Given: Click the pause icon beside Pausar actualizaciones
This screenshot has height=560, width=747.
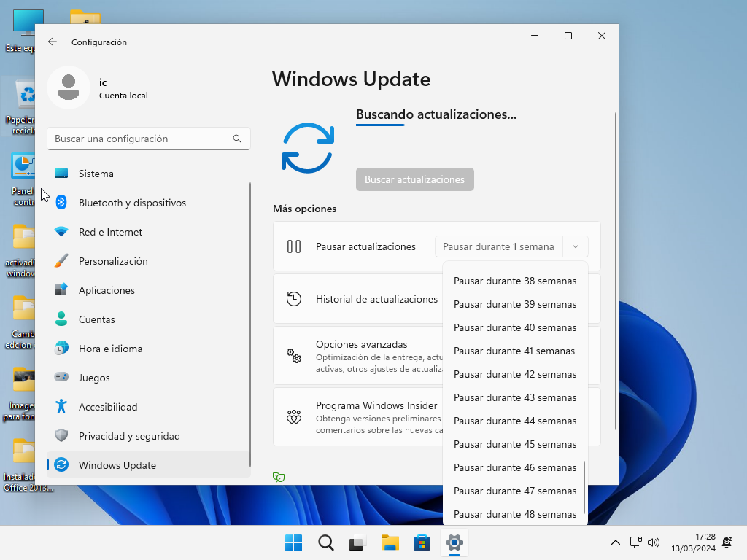Looking at the screenshot, I should 294,246.
